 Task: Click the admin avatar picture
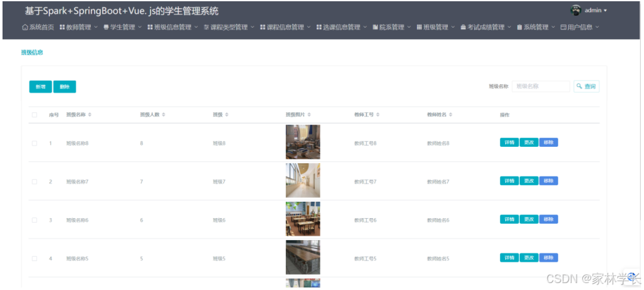[576, 10]
